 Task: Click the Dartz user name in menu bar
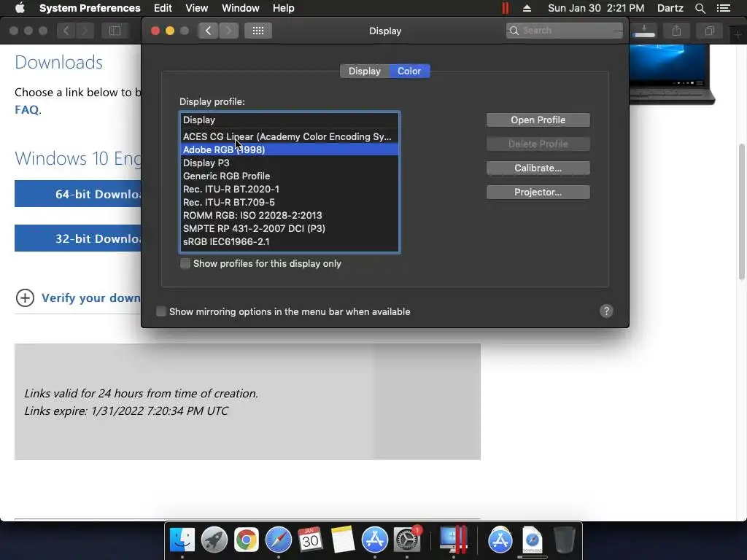(x=670, y=8)
